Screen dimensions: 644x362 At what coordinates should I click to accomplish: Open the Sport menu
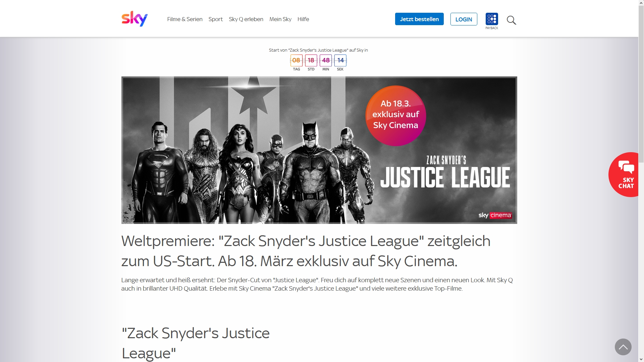[x=216, y=19]
